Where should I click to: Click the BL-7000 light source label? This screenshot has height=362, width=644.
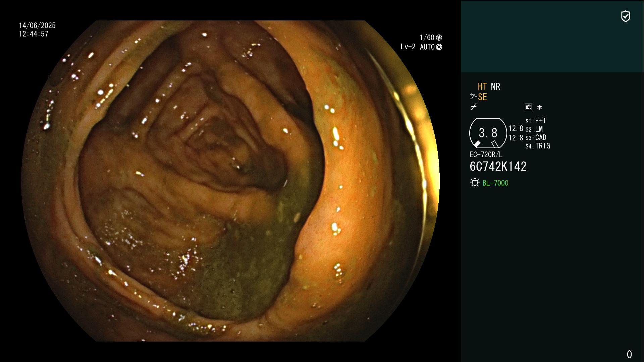495,183
